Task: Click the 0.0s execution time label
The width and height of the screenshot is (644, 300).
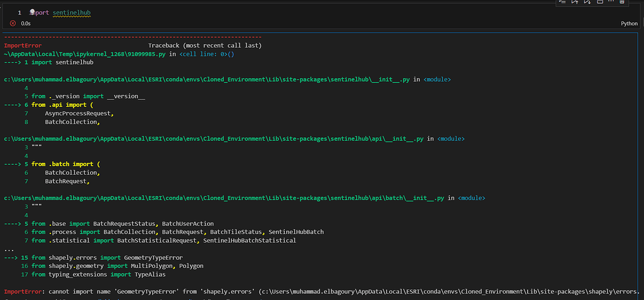Action: click(x=26, y=23)
